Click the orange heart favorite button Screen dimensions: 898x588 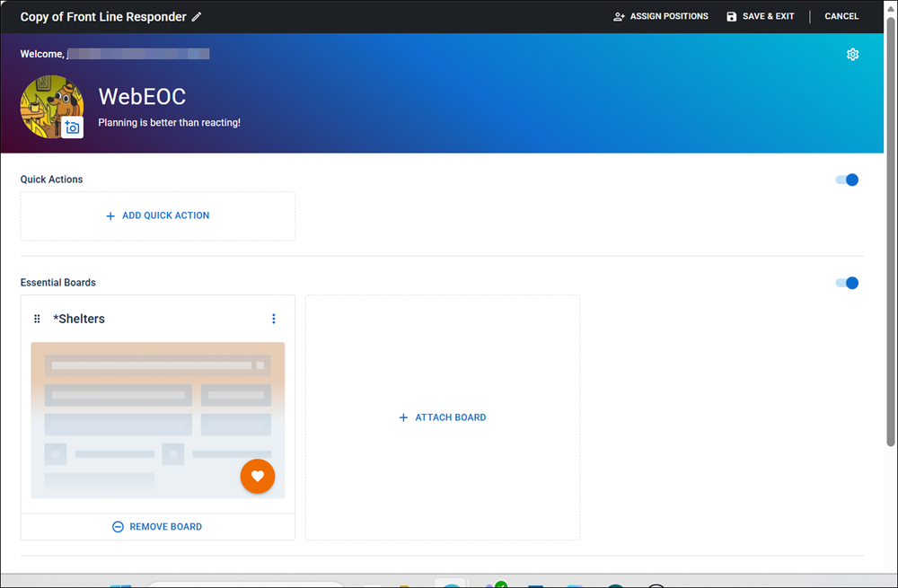258,477
